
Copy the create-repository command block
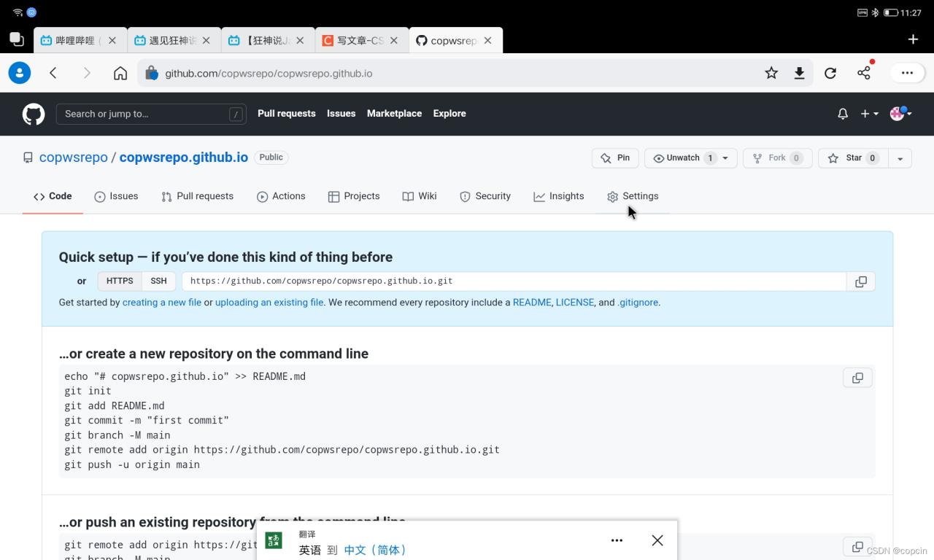tap(857, 378)
